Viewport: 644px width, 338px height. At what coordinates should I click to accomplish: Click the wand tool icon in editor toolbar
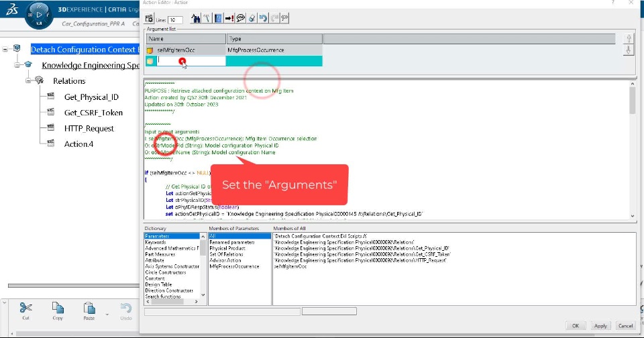click(x=207, y=18)
